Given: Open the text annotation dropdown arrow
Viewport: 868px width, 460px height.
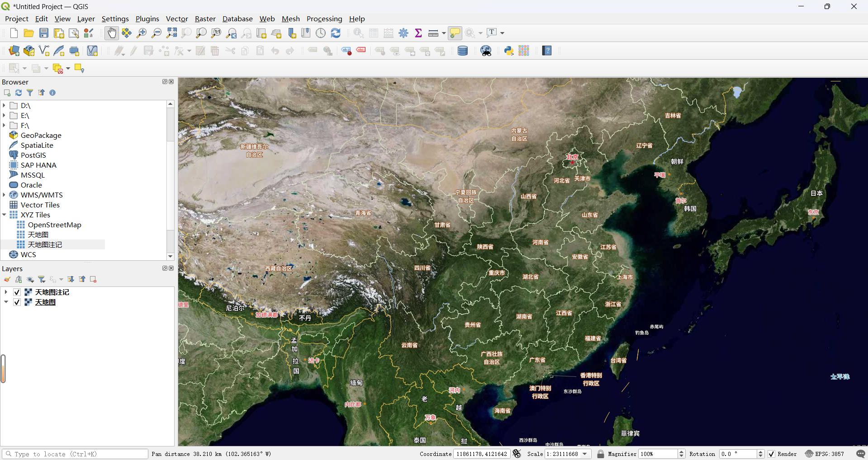Looking at the screenshot, I should point(502,33).
